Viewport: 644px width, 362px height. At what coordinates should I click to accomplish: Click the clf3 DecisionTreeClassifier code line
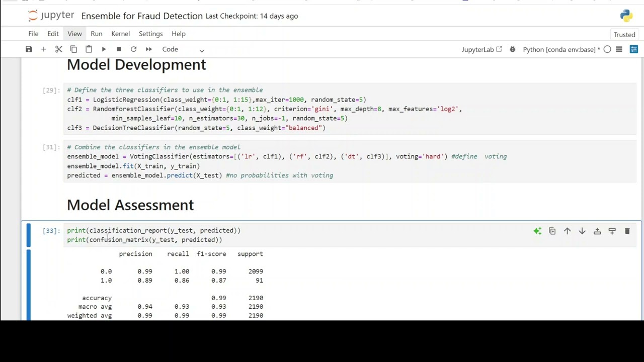[x=196, y=128]
